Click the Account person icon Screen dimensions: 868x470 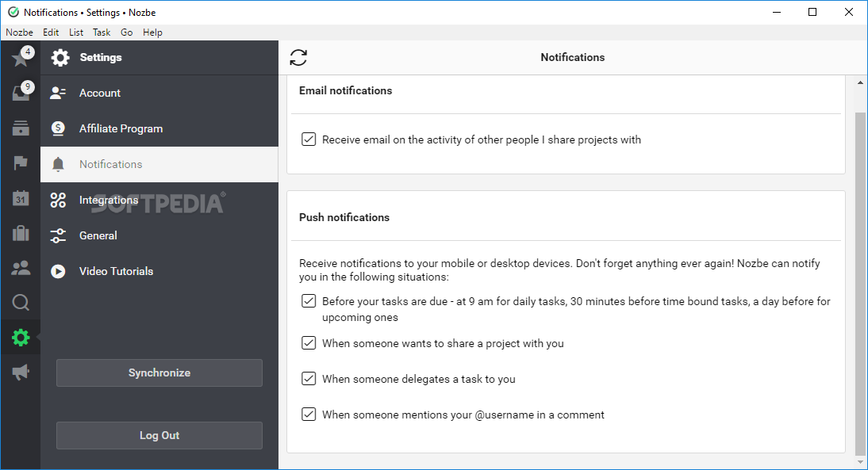[58, 93]
